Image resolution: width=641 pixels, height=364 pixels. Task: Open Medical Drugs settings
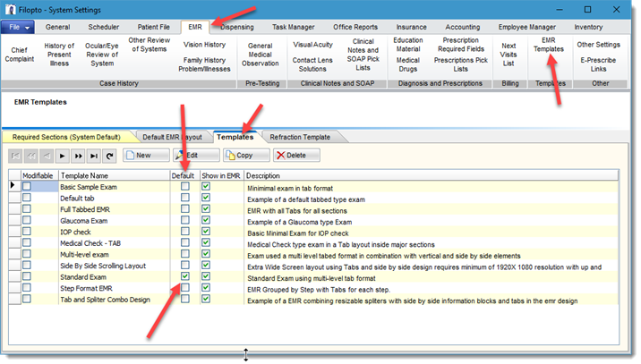click(408, 64)
